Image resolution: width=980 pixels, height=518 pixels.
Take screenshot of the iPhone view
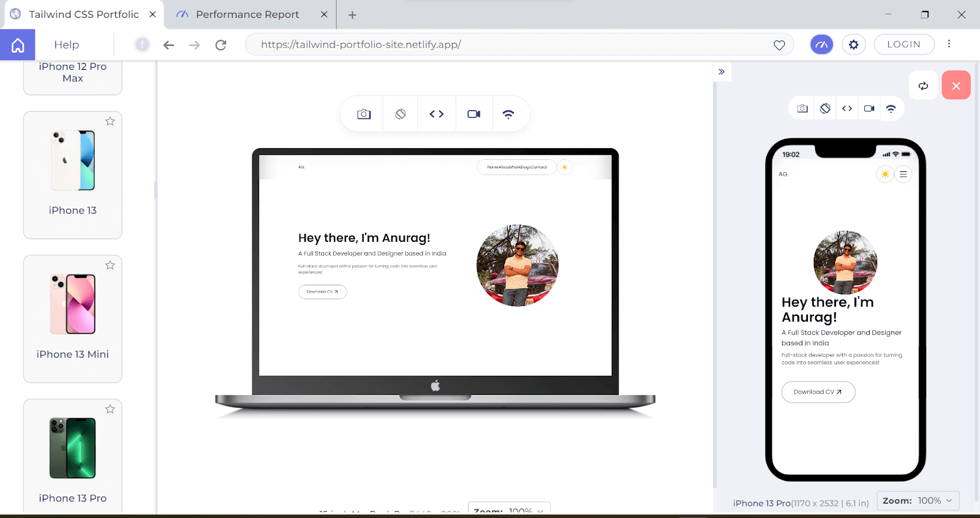tap(802, 108)
